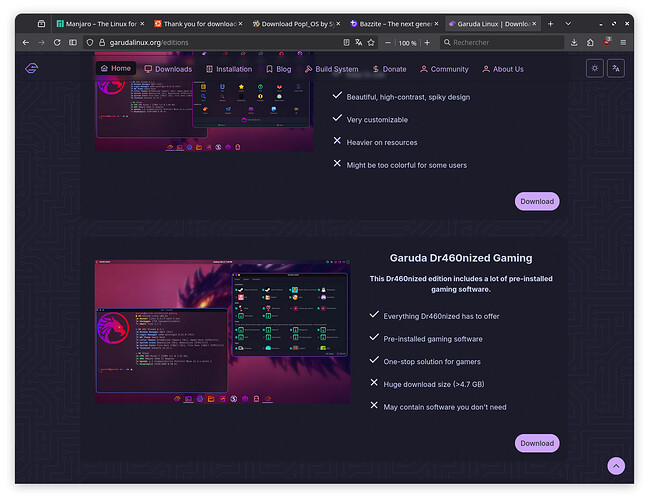Viewport: 649px width, 500px height.
Task: Download the Garuda Dr460nized Gaming edition
Action: 537,443
